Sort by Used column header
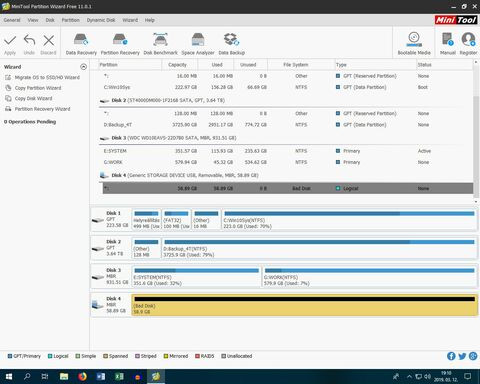Viewport: 480px width, 384px height. 217,65
